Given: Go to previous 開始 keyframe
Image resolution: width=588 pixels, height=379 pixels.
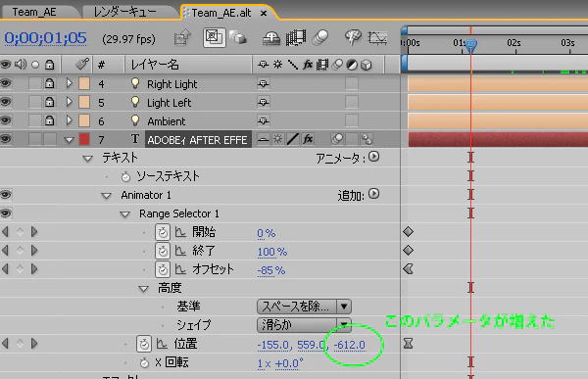Looking at the screenshot, I should pos(5,232).
